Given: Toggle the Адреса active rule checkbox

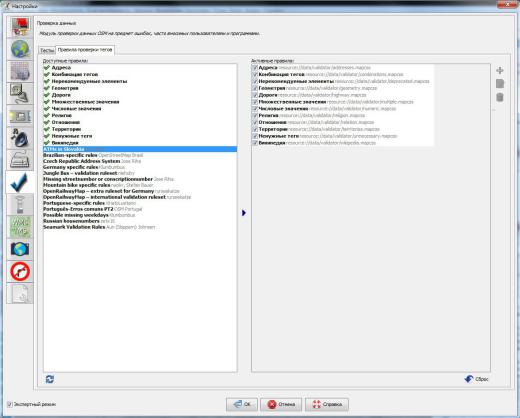Looking at the screenshot, I should click(x=255, y=68).
